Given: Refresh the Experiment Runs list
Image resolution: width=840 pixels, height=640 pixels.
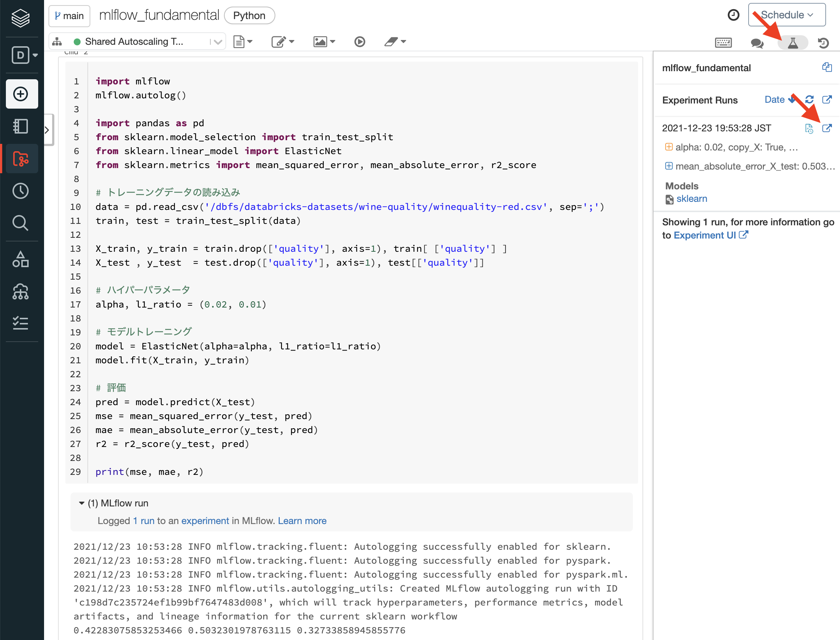Looking at the screenshot, I should 809,100.
